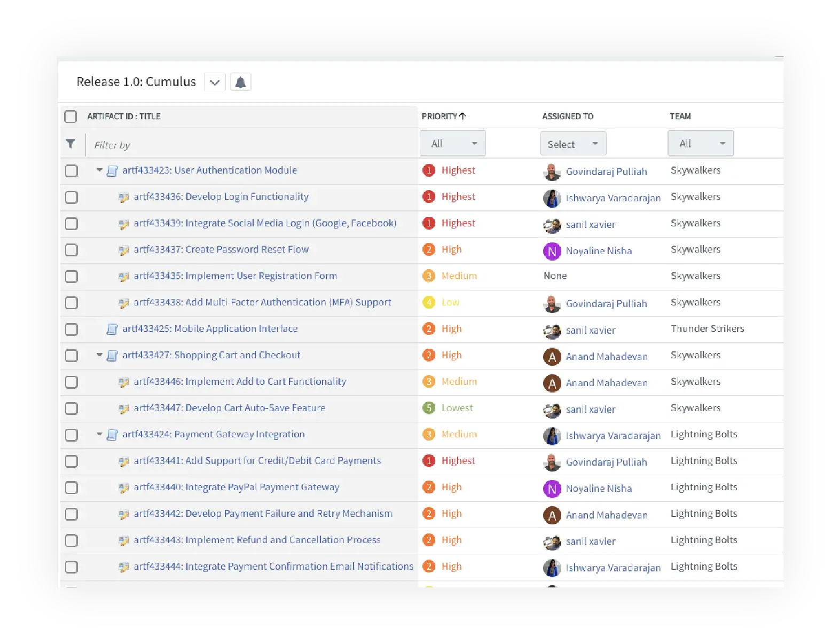
Task: Open artf433443 Implement Refund and Cancellation link
Action: [x=257, y=540]
